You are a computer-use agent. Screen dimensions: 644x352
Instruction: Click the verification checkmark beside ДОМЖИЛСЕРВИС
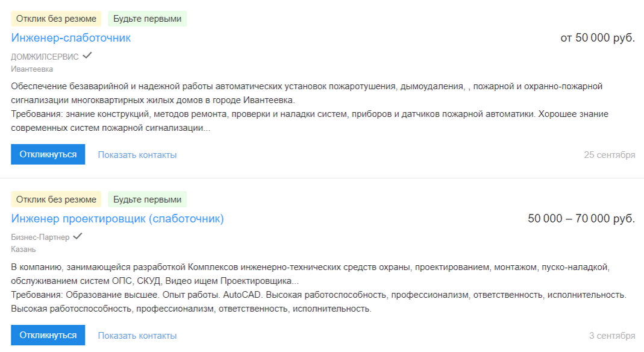pyautogui.click(x=87, y=55)
